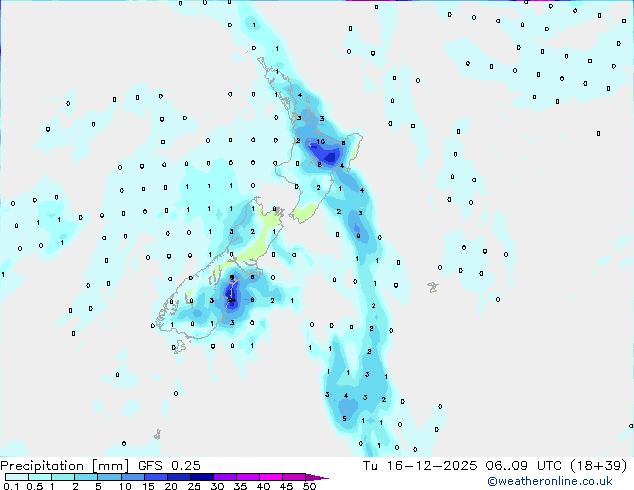The height and width of the screenshot is (490, 634).
Task: Click the legend label '50'
Action: 310,486
